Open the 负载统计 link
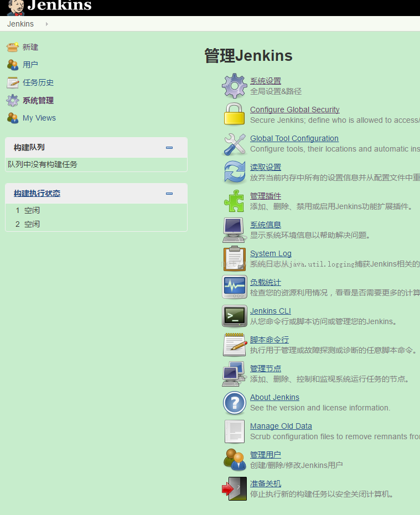420x515 pixels. tap(266, 282)
